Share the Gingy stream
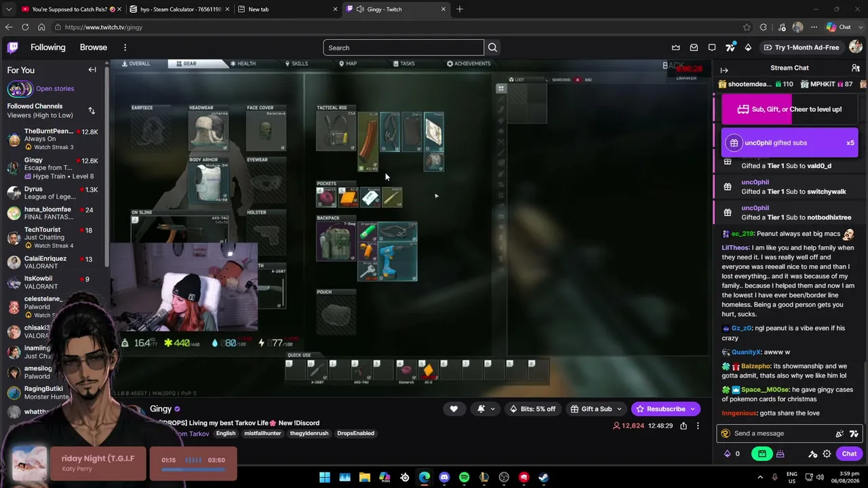 pos(684,426)
